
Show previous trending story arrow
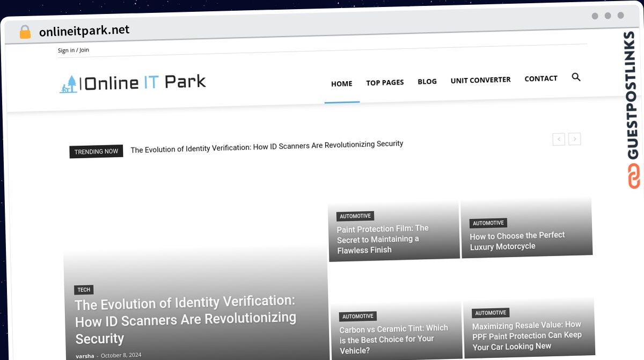(559, 139)
